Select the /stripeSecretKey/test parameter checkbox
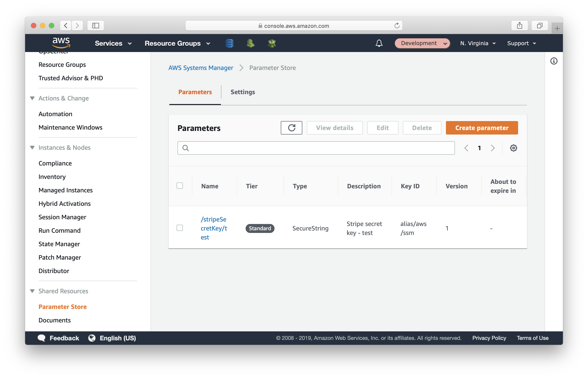 [x=180, y=228]
